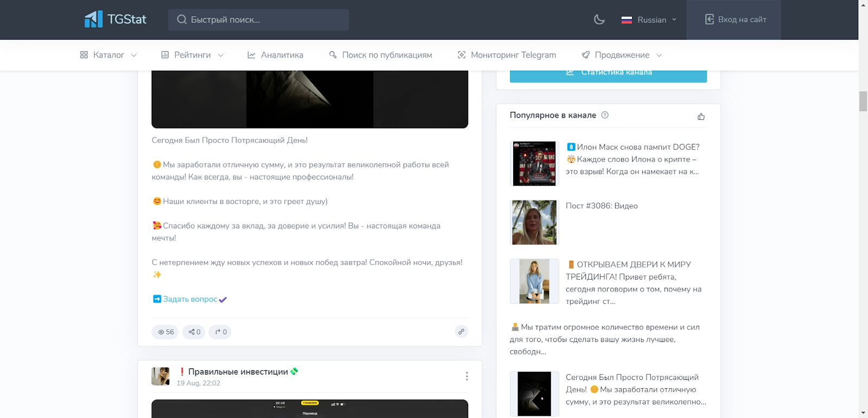Open the Russian language dropdown
Viewport: 868px width, 418px height.
649,20
